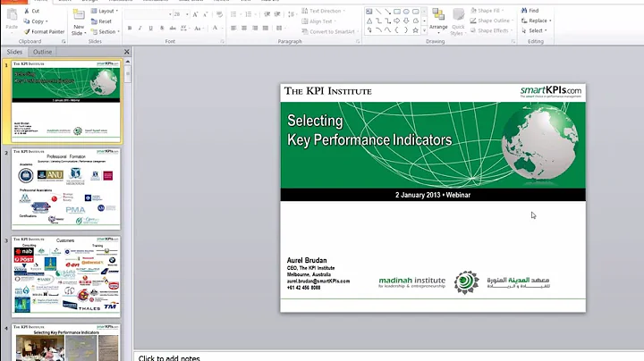The height and width of the screenshot is (361, 644).
Task: Open the Shape Effects menu
Action: (492, 30)
